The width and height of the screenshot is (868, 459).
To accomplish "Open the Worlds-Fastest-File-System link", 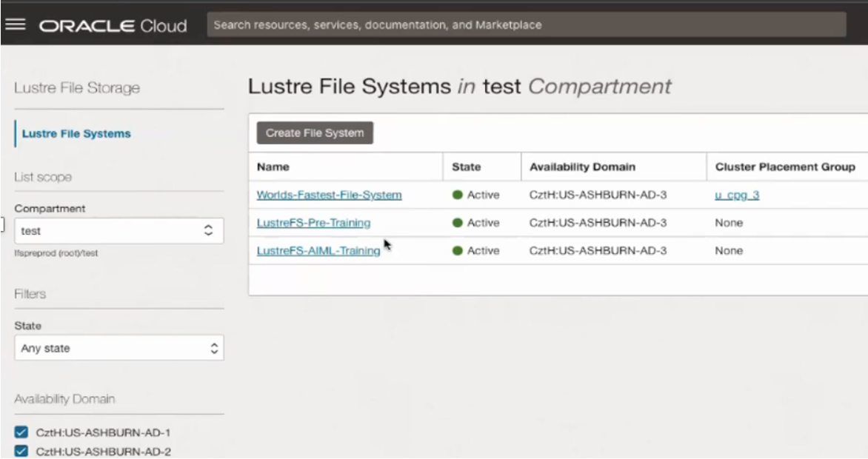I will [x=330, y=195].
